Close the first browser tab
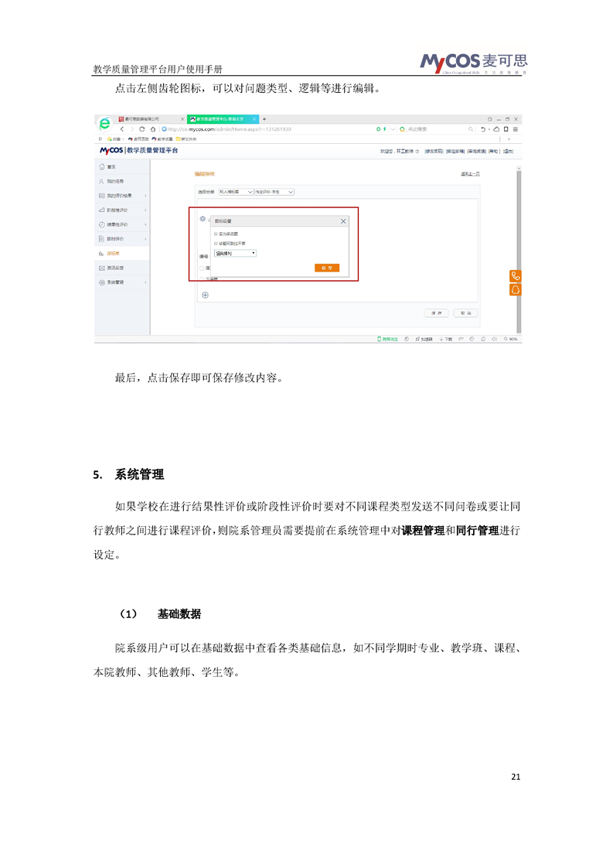This screenshot has width=613, height=868. [x=182, y=119]
